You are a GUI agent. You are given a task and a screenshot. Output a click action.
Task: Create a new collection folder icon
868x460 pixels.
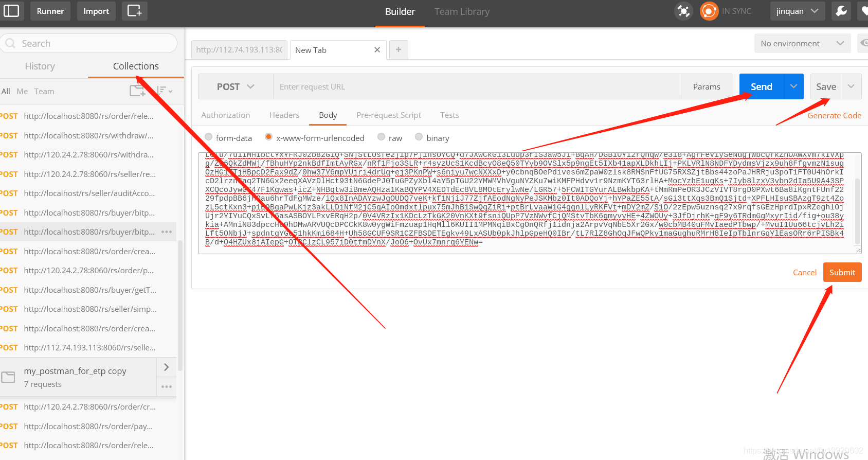pyautogui.click(x=137, y=91)
